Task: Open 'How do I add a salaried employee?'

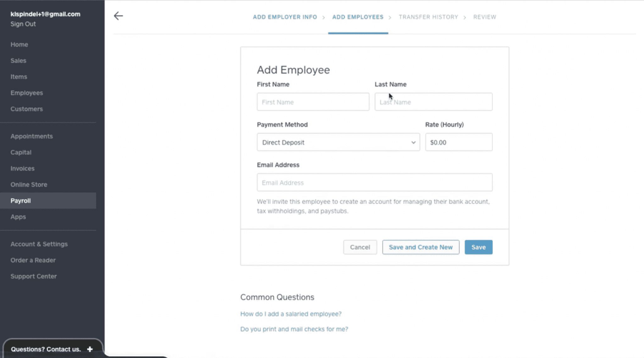Action: [291, 314]
